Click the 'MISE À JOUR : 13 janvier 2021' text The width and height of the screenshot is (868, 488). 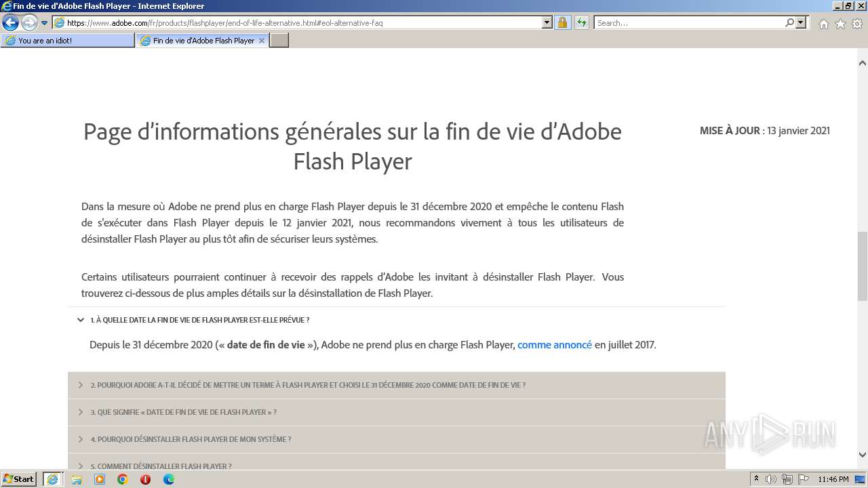pos(765,131)
